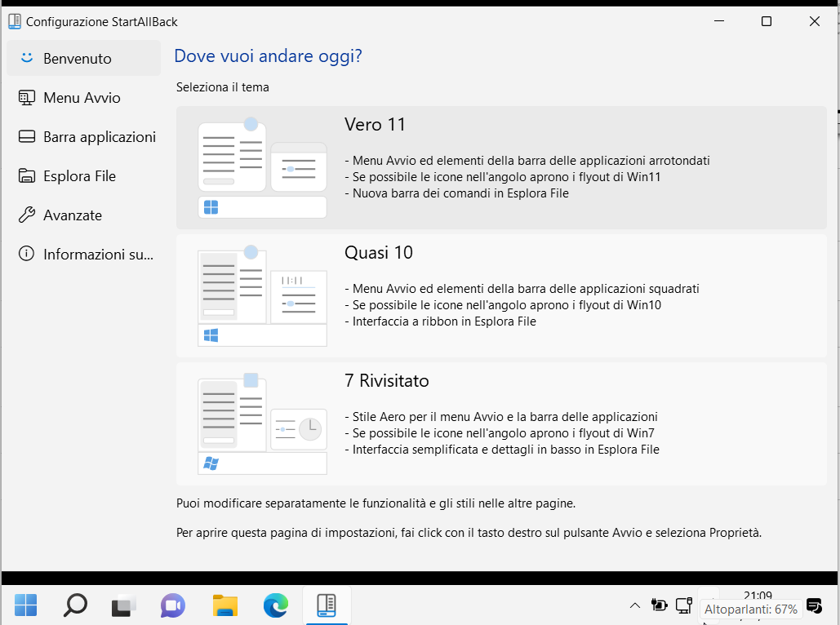Expand the hidden system tray icons chevron

pyautogui.click(x=635, y=605)
